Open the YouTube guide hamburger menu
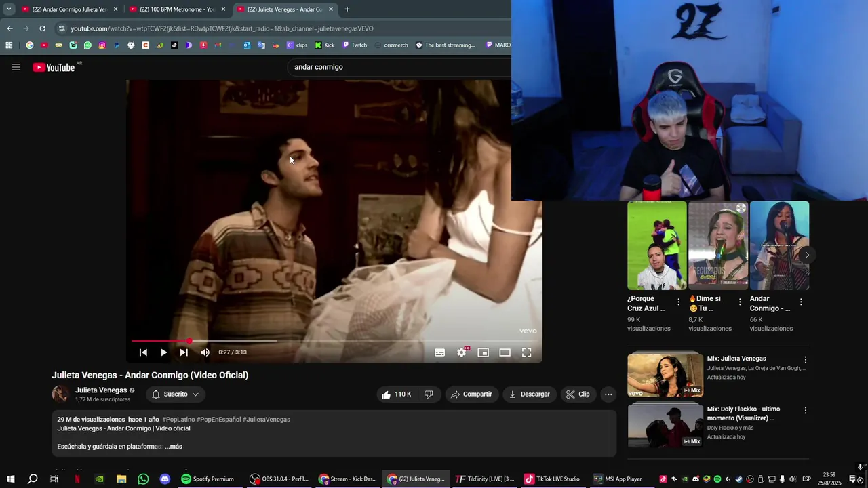 pos(16,67)
